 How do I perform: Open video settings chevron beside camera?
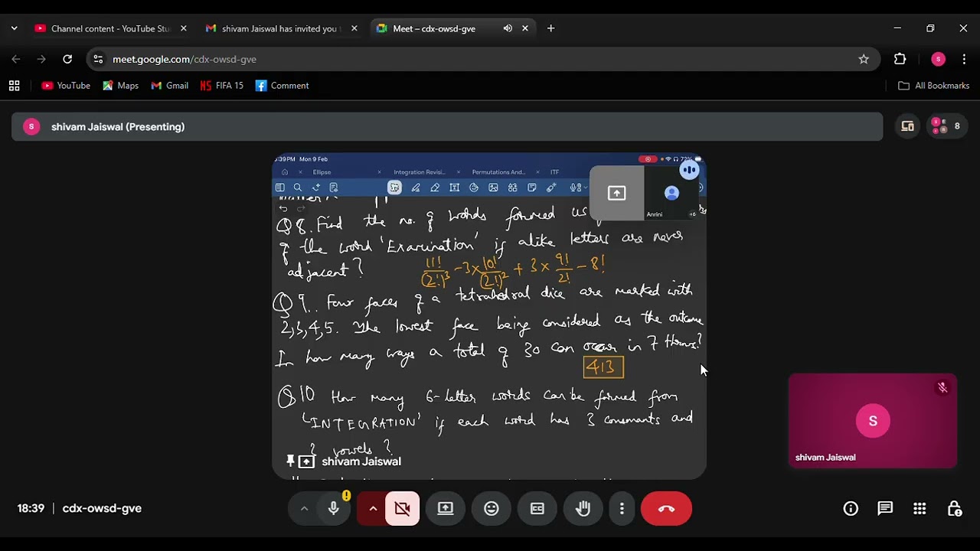tap(373, 509)
